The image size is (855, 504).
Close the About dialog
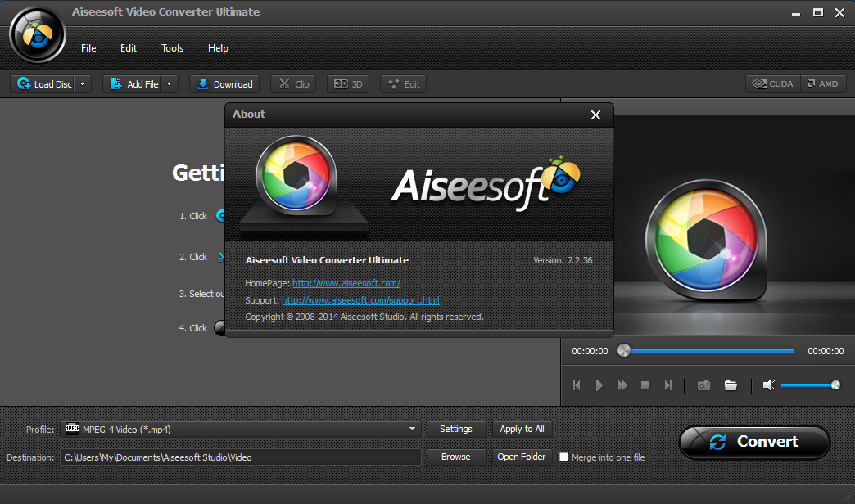coord(595,115)
